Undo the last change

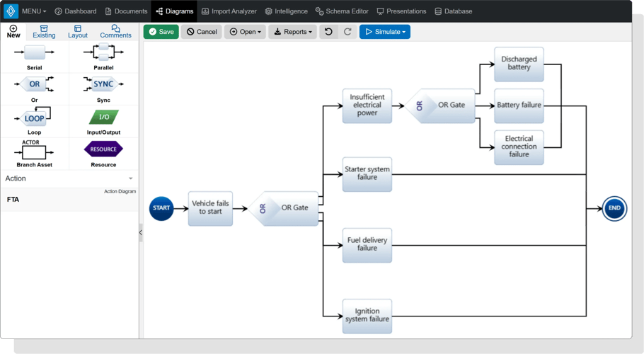pos(328,32)
